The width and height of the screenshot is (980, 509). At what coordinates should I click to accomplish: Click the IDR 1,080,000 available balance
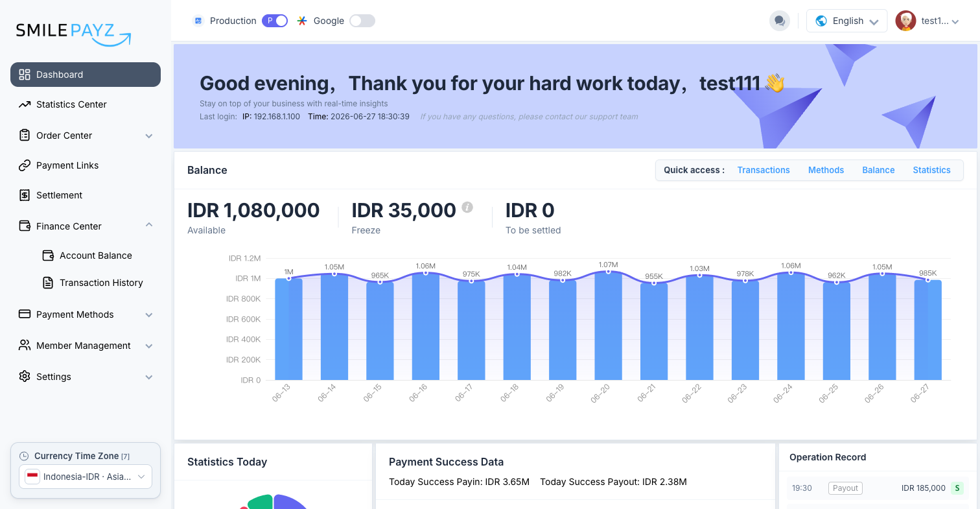tap(253, 210)
